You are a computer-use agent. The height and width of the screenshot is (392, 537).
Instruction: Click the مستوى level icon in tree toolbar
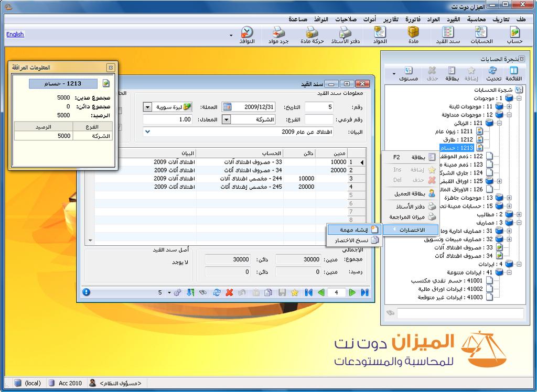tap(408, 73)
